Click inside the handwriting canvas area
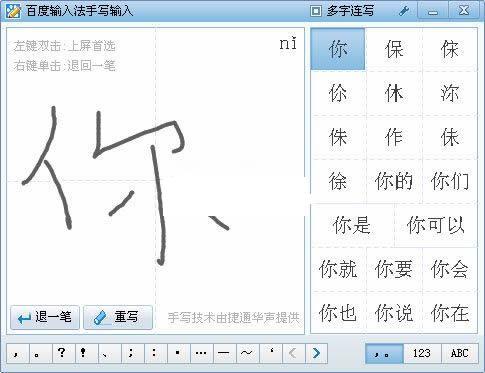 coord(155,181)
